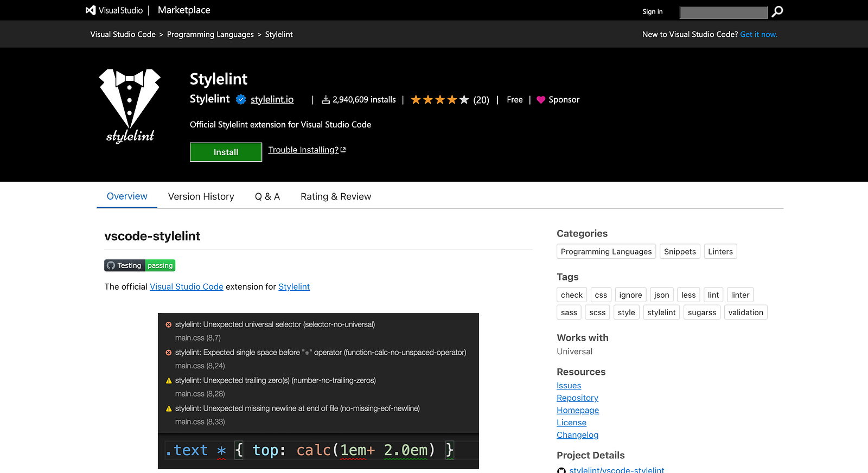Click the Free price label
Viewport: 868px width, 473px height.
(x=515, y=100)
